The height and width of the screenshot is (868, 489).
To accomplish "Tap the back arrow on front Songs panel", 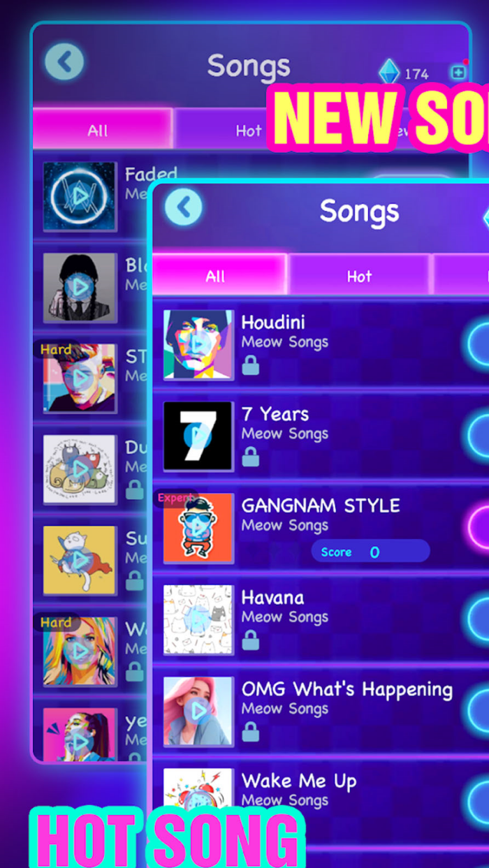I will (x=184, y=207).
